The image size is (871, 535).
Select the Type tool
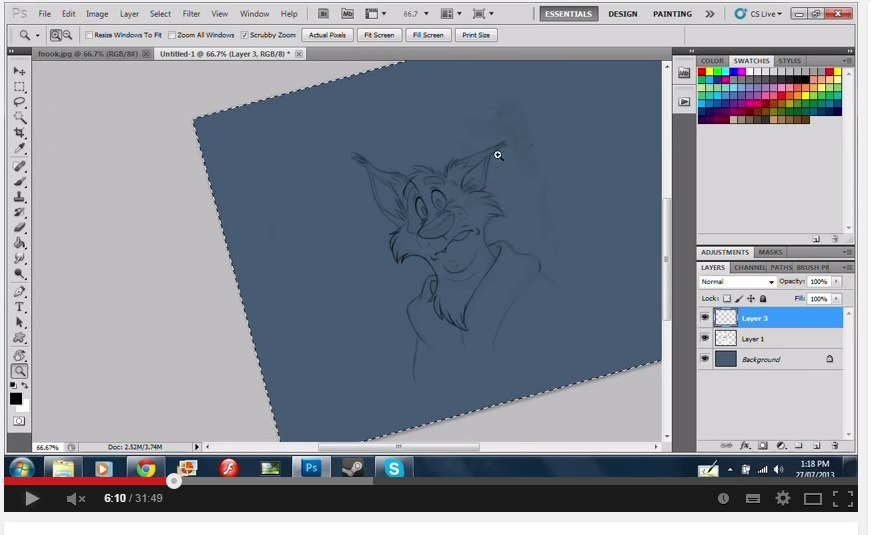tap(19, 307)
